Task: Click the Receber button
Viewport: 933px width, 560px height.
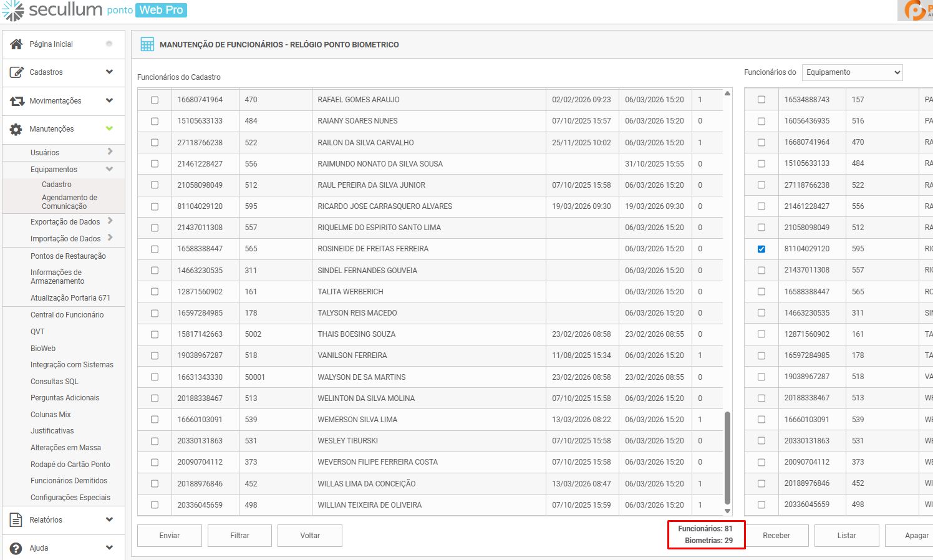Action: tap(776, 536)
